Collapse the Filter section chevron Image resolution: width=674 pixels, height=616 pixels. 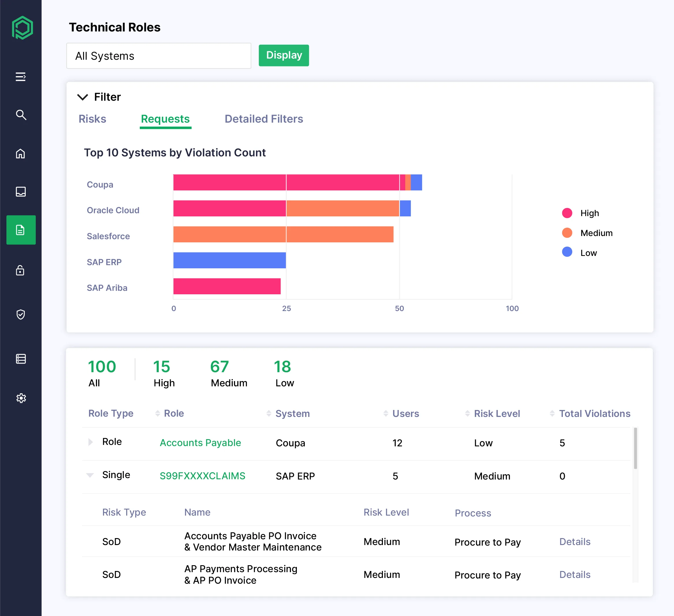coord(83,97)
